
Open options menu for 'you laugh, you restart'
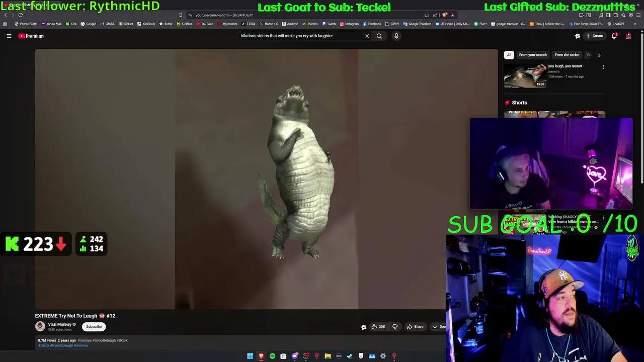(x=603, y=67)
